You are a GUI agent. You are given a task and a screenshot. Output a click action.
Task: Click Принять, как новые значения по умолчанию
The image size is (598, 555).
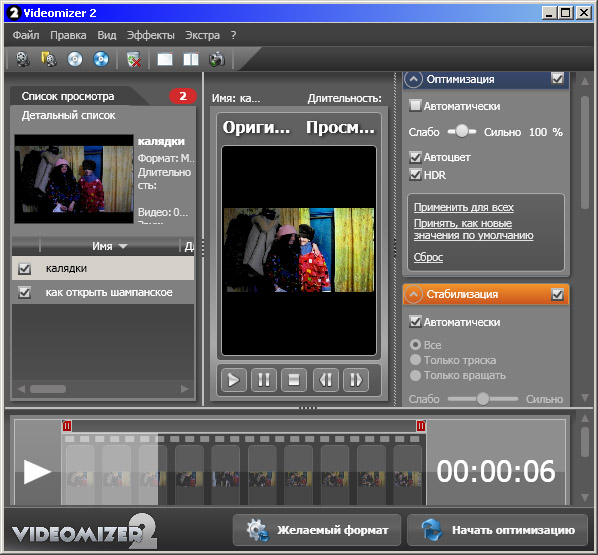point(473,229)
